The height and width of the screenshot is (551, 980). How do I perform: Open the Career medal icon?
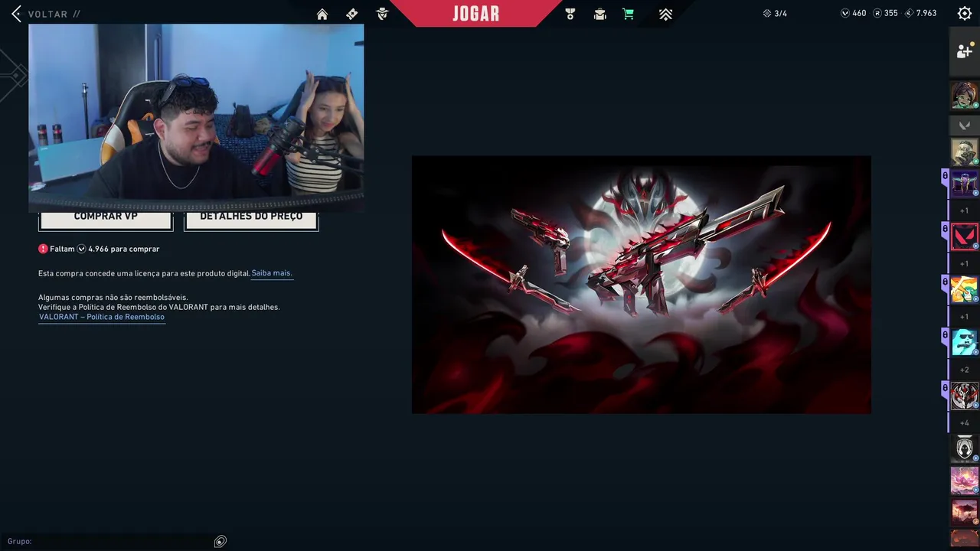[570, 14]
